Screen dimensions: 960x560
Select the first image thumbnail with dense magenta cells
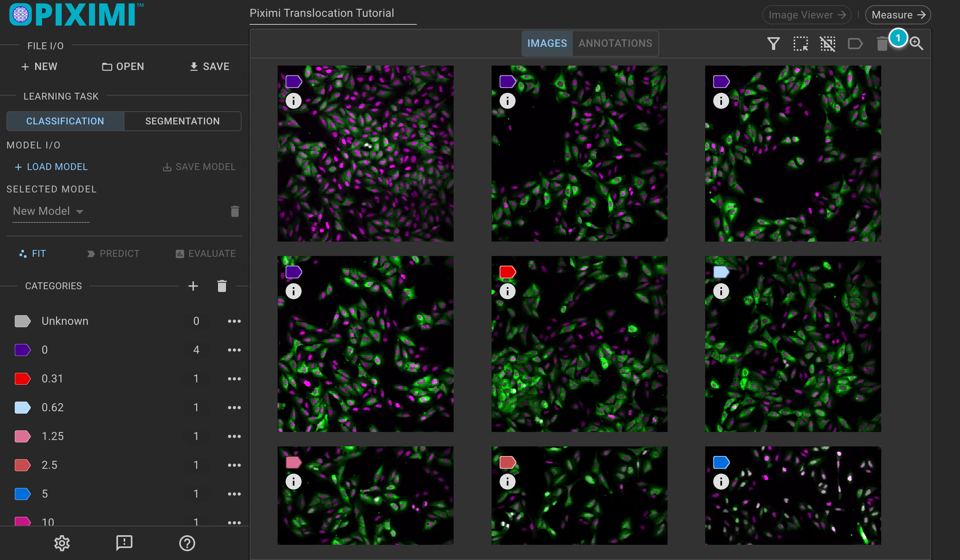(x=366, y=154)
